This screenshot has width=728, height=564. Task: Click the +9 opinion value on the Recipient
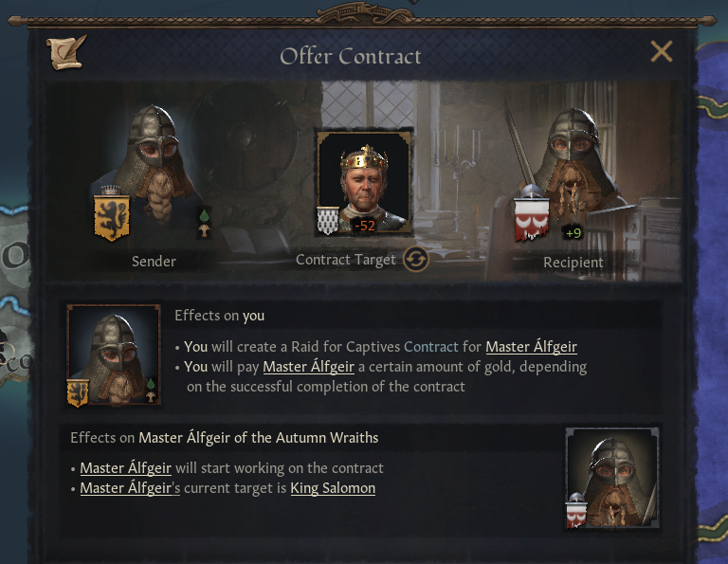point(573,232)
